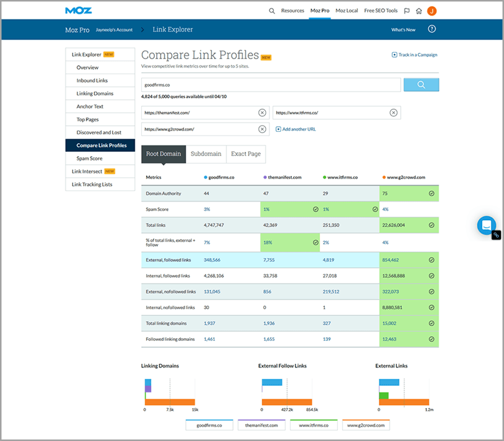Switch to the Subdomain tab
This screenshot has width=504, height=441.
click(x=206, y=154)
